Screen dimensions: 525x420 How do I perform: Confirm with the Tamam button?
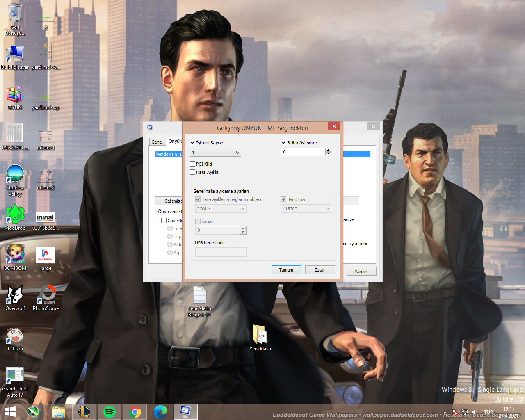(286, 270)
